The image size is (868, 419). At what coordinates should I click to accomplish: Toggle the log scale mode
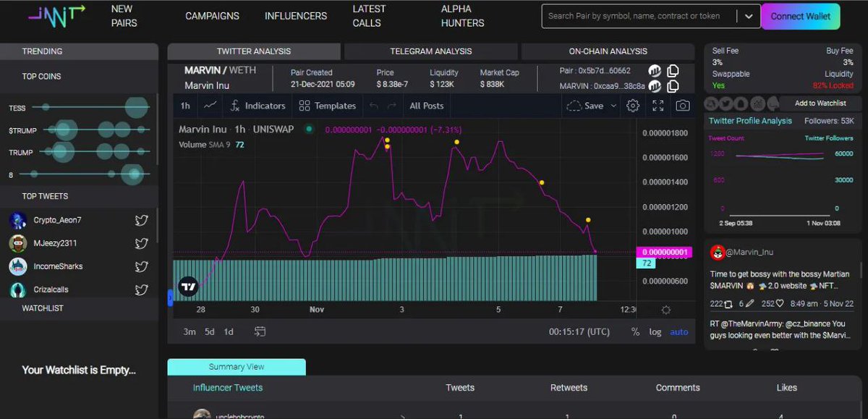(655, 332)
